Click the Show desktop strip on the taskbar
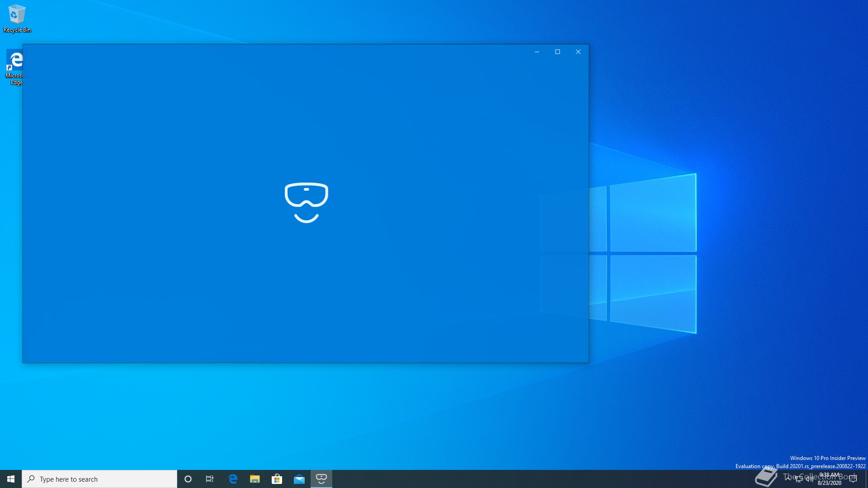 [866, 479]
